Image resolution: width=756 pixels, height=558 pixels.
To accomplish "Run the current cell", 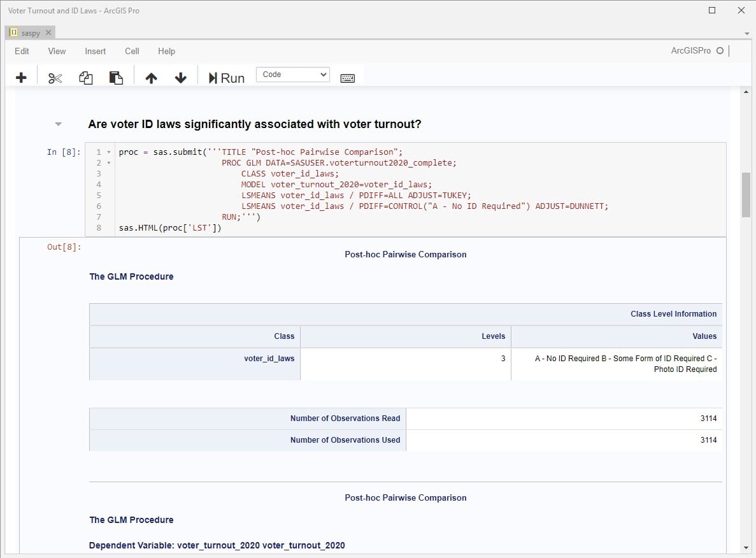I will coord(226,78).
